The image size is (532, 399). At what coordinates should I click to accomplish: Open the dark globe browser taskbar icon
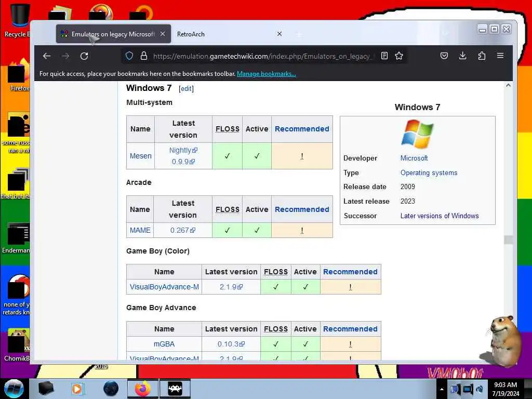111,389
